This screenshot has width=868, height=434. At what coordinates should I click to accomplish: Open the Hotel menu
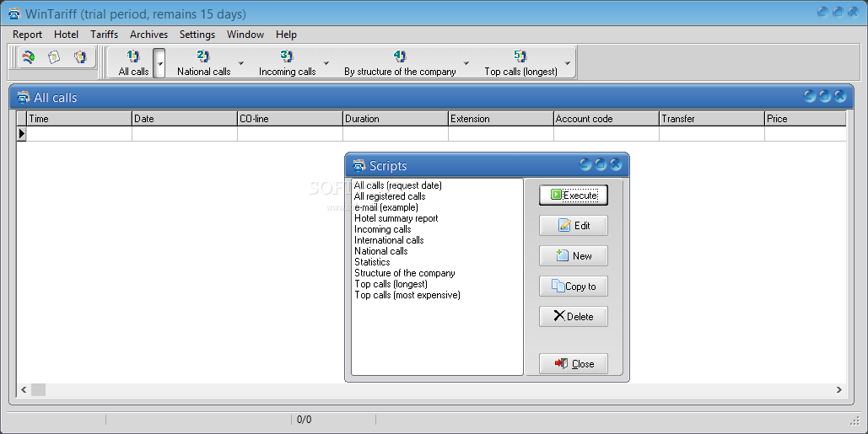click(66, 35)
